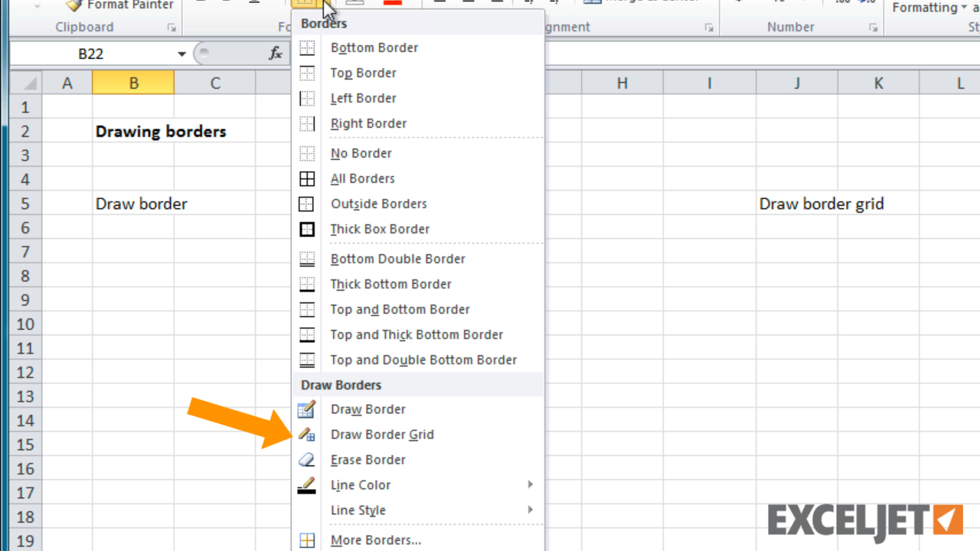
Task: Open Clipboard group dialog launcher
Action: [x=171, y=28]
